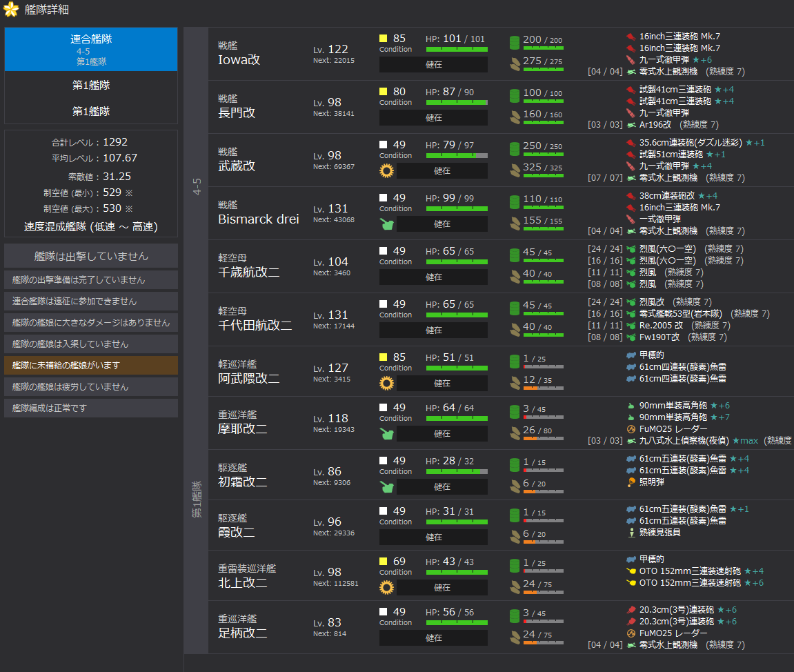Click the sun icon beside 北上改二's status
Screen dimensions: 794x672
(x=386, y=588)
